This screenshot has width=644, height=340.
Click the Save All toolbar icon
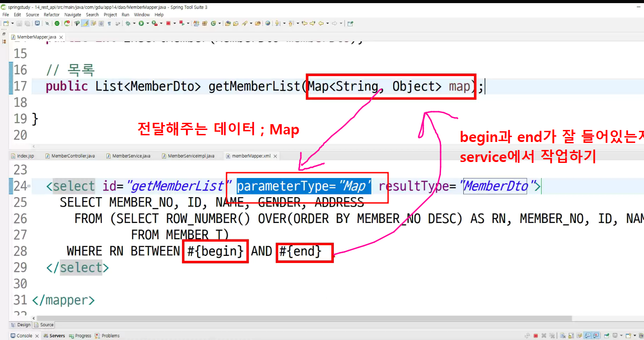pyautogui.click(x=27, y=23)
